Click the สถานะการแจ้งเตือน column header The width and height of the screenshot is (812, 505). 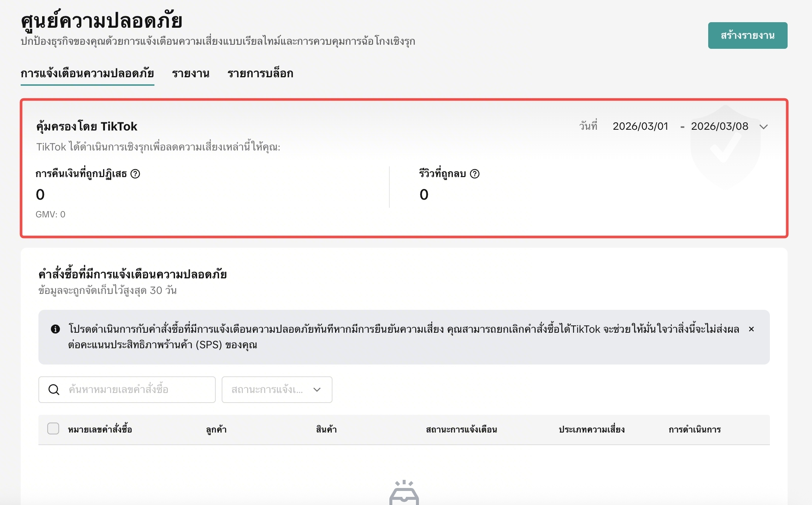point(461,430)
